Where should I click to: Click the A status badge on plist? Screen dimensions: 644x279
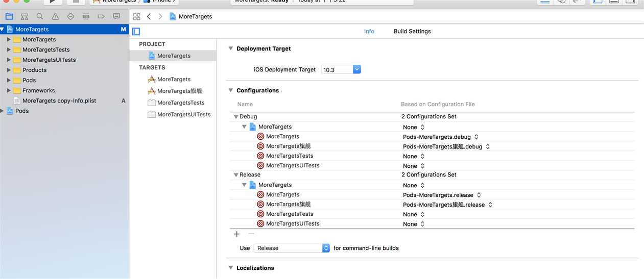pos(123,100)
